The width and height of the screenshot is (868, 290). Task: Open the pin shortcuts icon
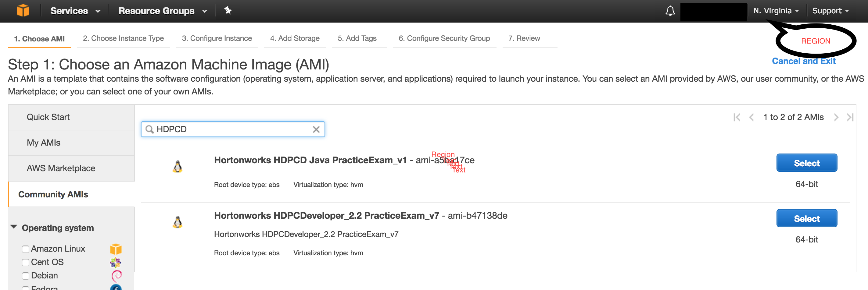tap(228, 10)
